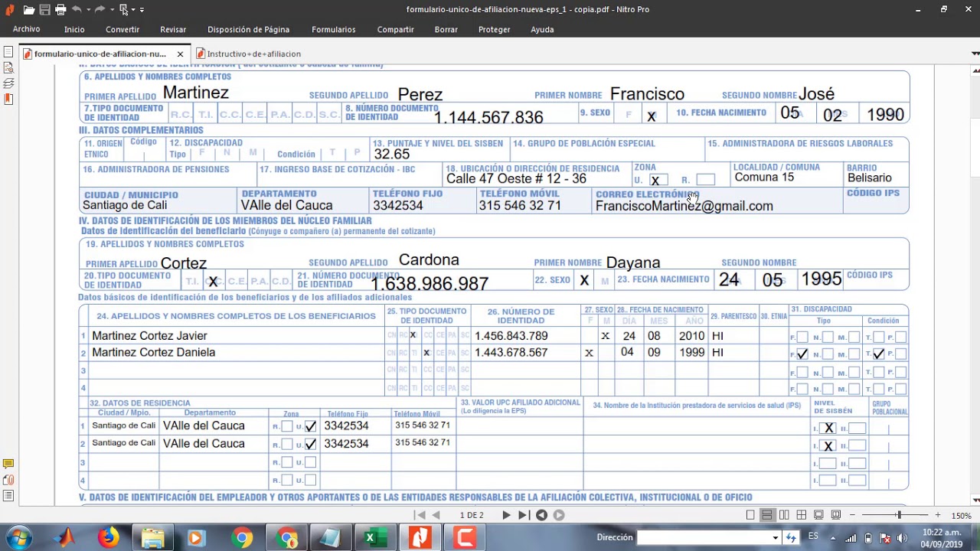Image resolution: width=980 pixels, height=551 pixels.
Task: Switch to facing continuous view
Action: 801,515
